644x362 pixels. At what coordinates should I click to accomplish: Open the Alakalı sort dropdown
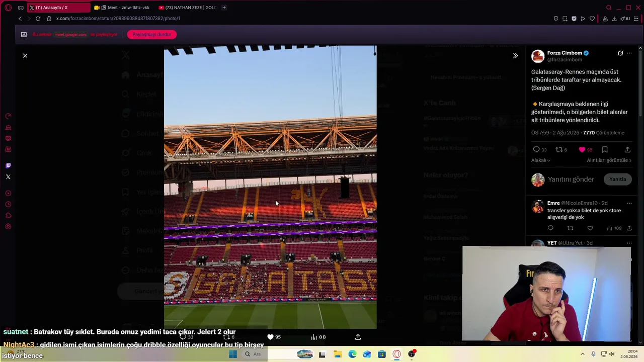tap(541, 160)
